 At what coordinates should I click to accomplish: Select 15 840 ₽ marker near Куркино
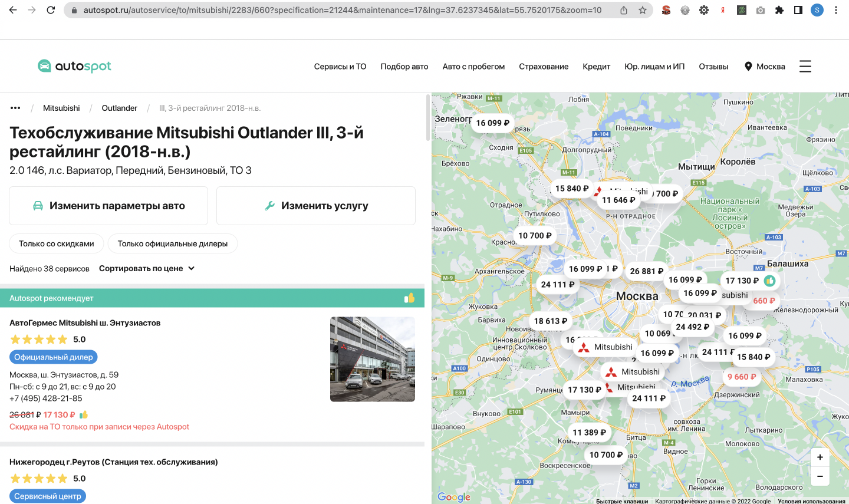[572, 188]
